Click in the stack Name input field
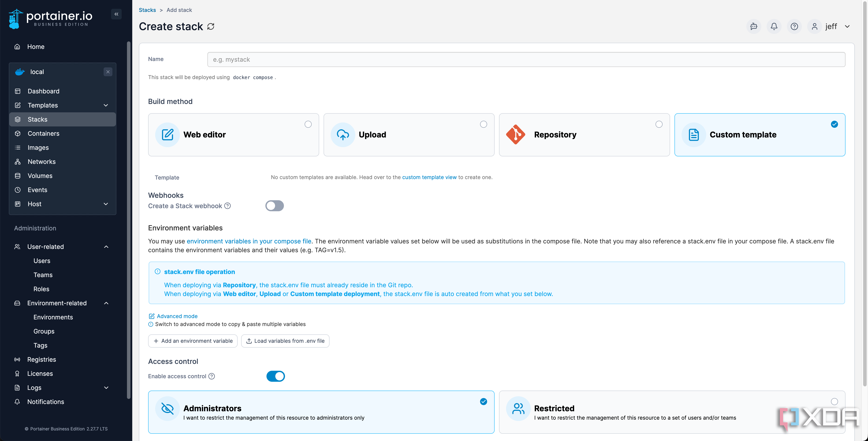 click(x=526, y=59)
